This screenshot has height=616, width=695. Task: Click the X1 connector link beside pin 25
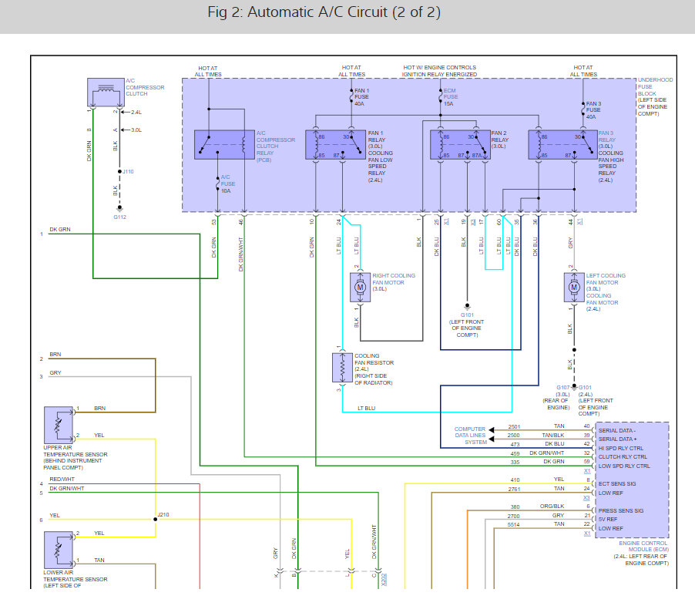[446, 220]
